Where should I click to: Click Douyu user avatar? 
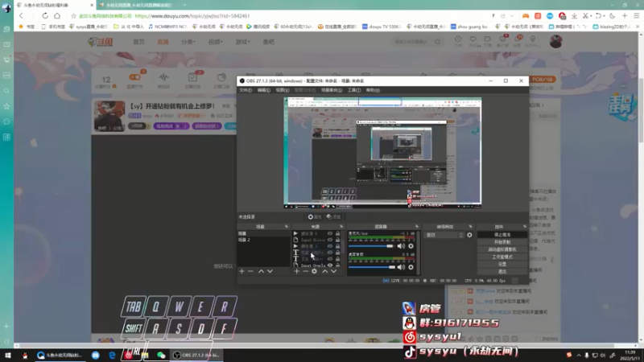[x=555, y=42]
